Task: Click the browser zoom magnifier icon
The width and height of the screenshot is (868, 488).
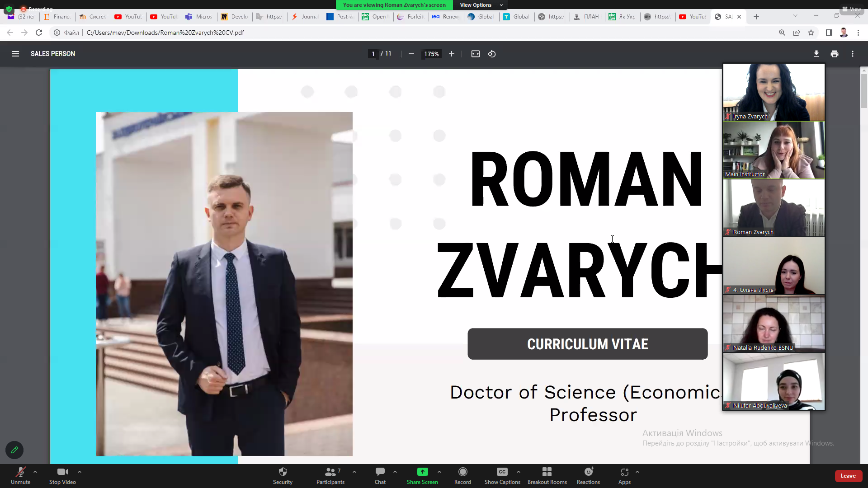Action: (782, 33)
